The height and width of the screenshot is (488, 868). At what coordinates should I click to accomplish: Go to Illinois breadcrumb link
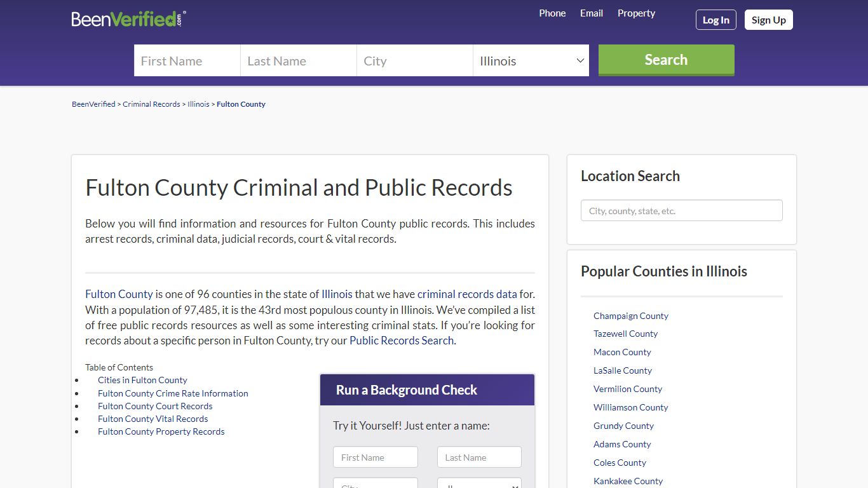pos(198,104)
